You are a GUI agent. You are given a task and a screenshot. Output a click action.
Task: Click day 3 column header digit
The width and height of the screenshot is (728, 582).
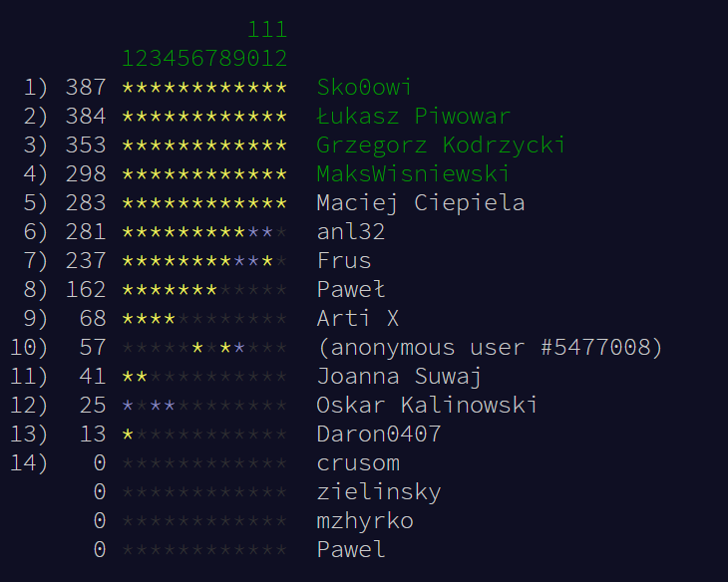tap(156, 58)
